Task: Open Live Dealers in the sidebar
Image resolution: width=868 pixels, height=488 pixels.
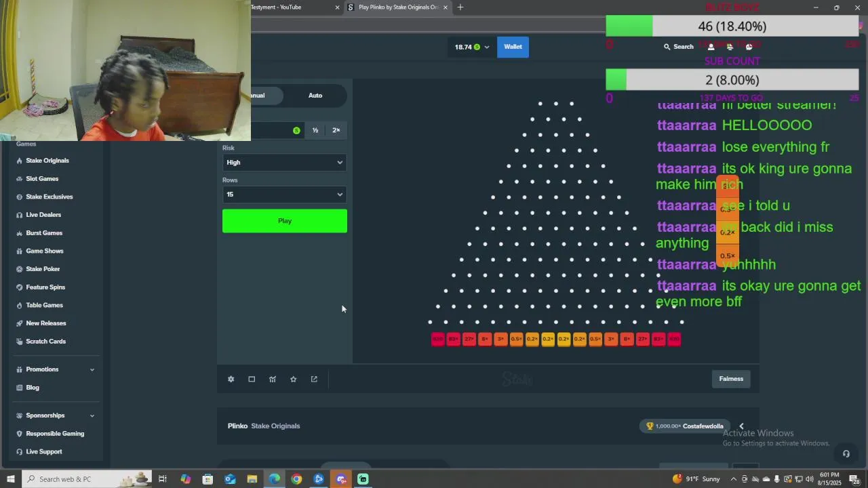Action: point(43,215)
